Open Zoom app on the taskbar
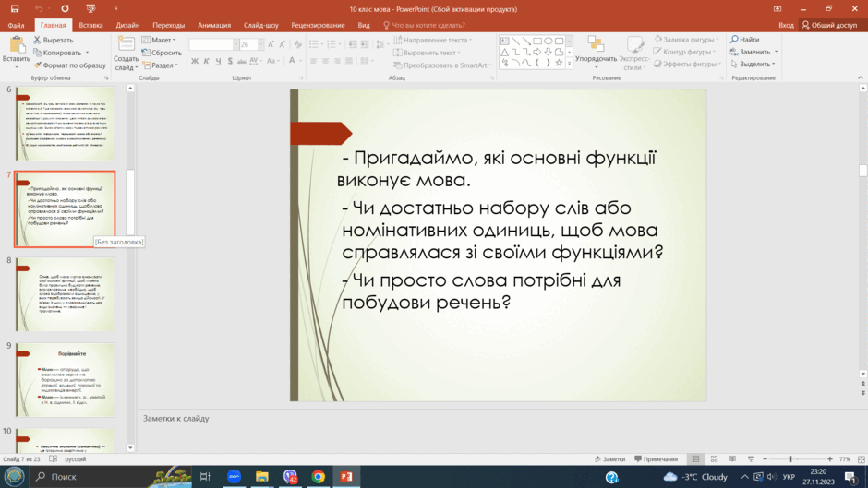This screenshot has height=488, width=868. coord(235,476)
